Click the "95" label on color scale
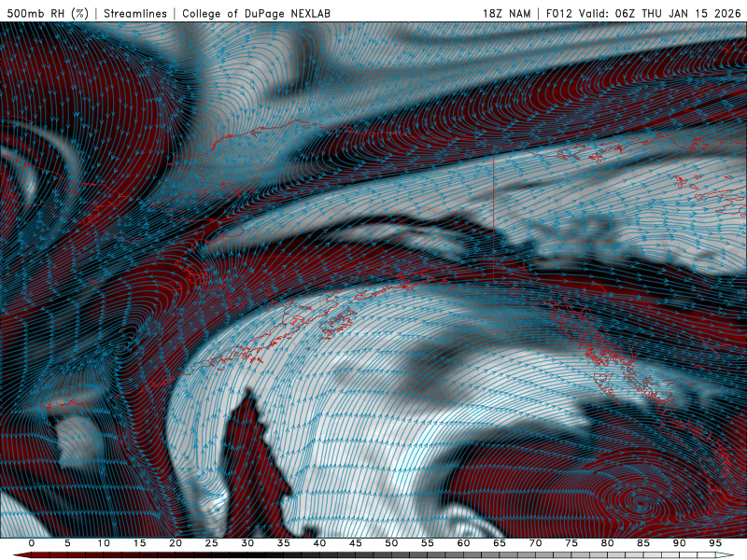The width and height of the screenshot is (747, 560). pyautogui.click(x=715, y=543)
